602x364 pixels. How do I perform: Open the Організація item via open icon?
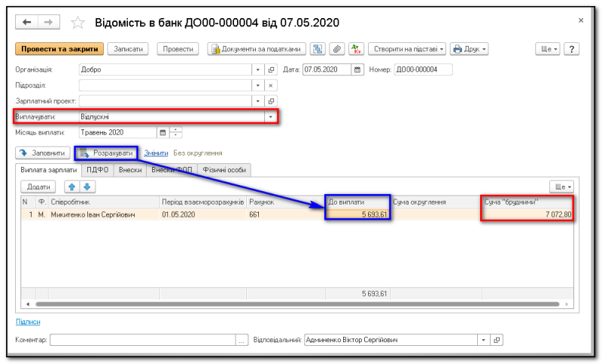[x=271, y=70]
